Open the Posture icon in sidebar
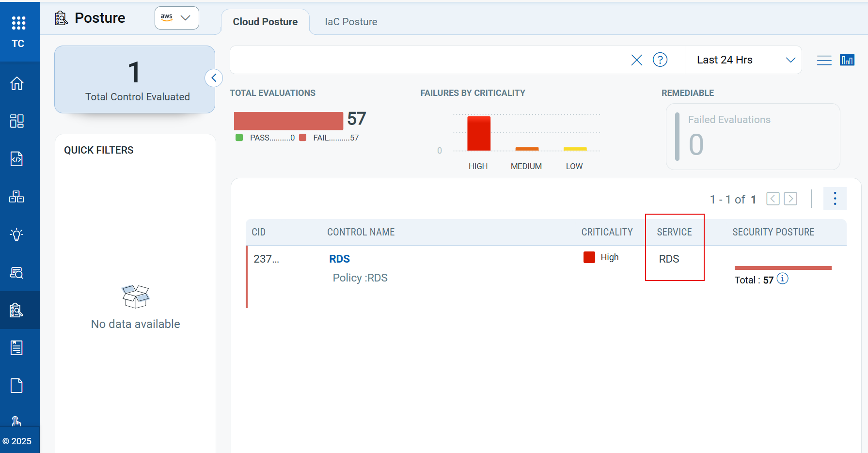The width and height of the screenshot is (868, 453). (17, 310)
